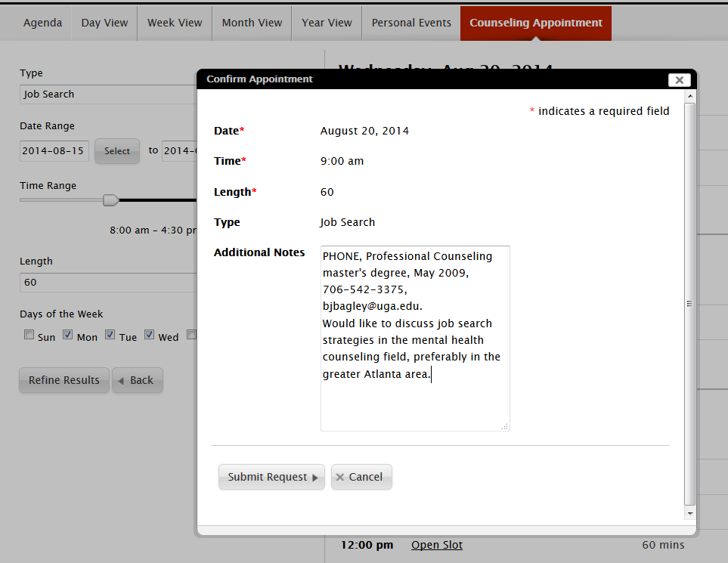Click the '9:00 am' time value
This screenshot has height=563, width=728.
342,161
